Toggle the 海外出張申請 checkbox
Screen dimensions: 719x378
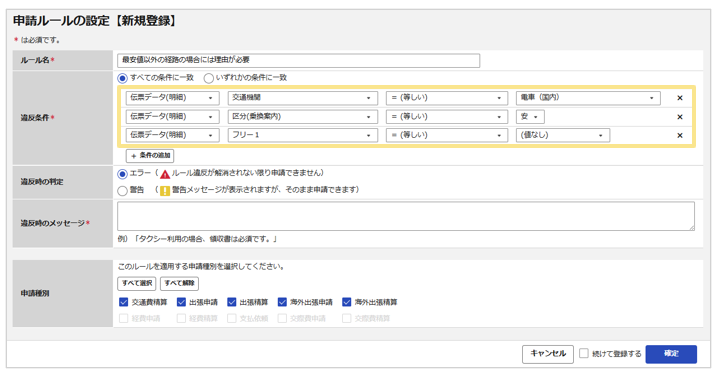tap(282, 302)
